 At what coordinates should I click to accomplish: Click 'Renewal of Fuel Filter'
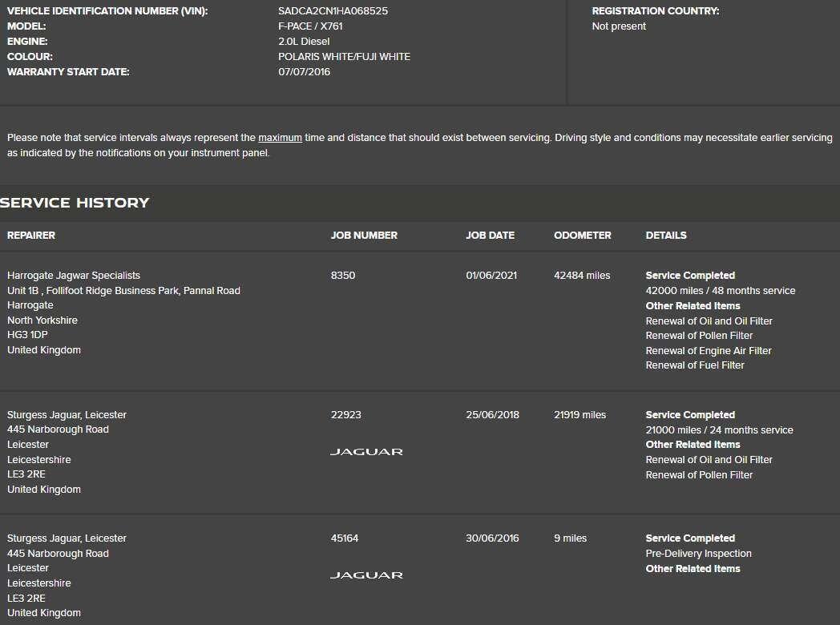[695, 365]
